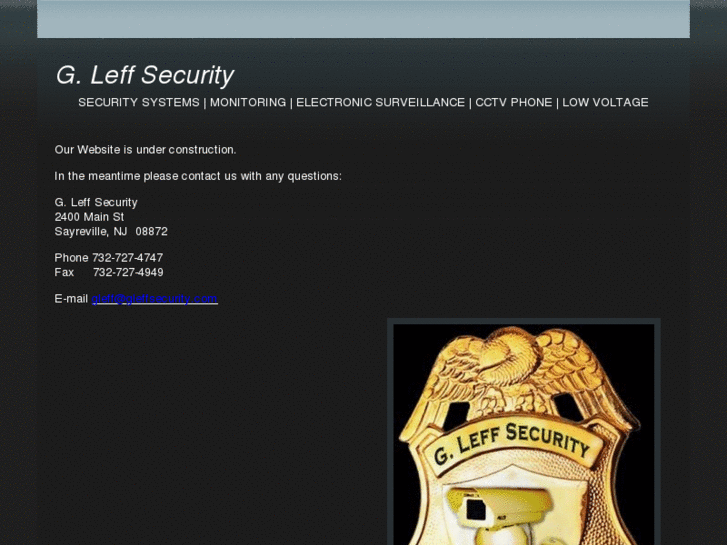Click the E-mail label before the link
Image resolution: width=727 pixels, height=545 pixels.
pyautogui.click(x=71, y=298)
